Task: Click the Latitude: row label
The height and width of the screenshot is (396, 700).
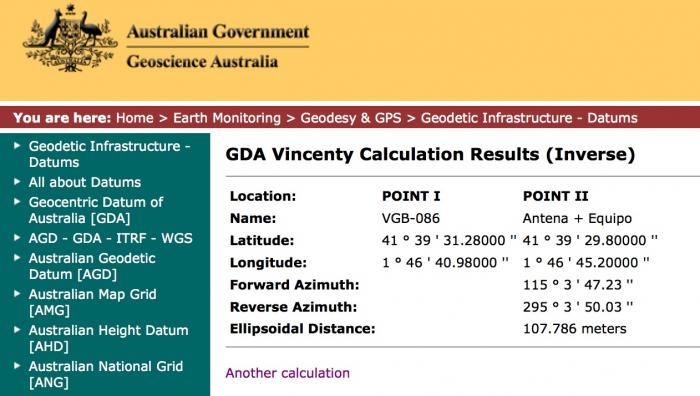Action: (x=262, y=241)
